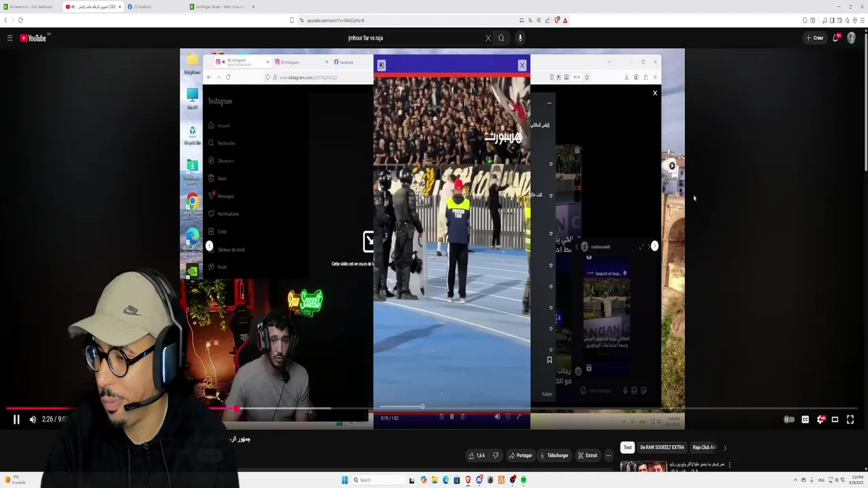Go back in browser history

click(x=5, y=20)
